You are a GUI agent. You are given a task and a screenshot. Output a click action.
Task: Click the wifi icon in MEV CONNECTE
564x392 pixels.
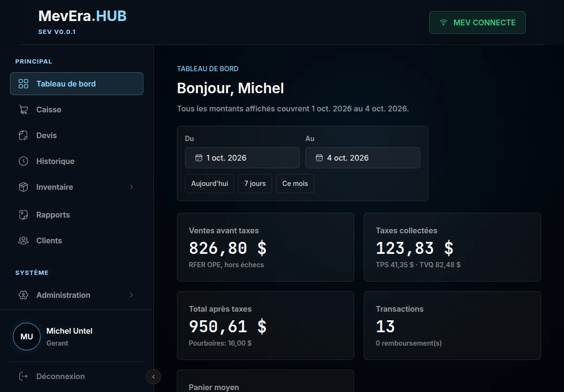tap(444, 22)
